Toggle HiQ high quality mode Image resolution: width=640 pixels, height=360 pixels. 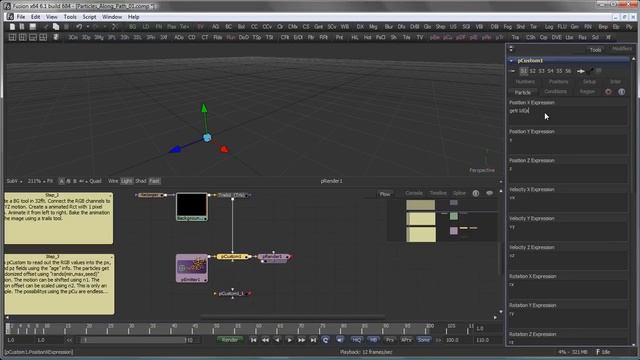[356, 340]
